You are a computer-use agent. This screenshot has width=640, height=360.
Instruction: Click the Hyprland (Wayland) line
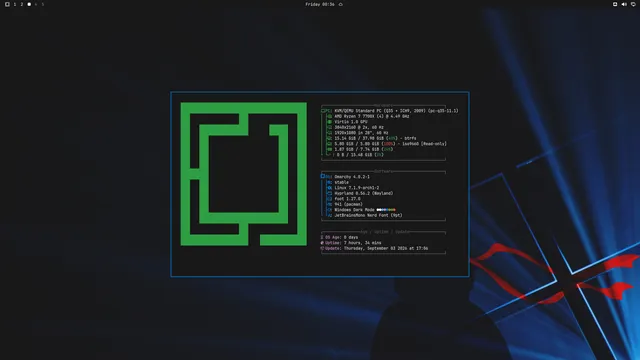coord(364,193)
